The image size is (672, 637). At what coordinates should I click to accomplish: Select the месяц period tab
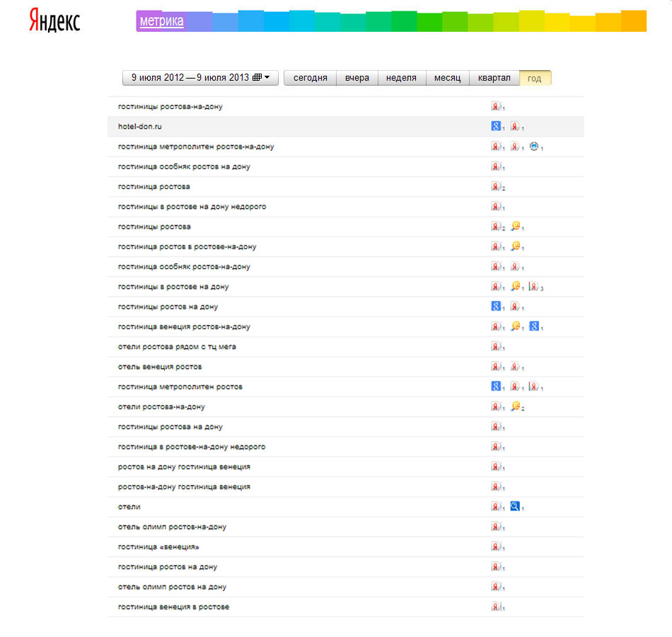(447, 78)
